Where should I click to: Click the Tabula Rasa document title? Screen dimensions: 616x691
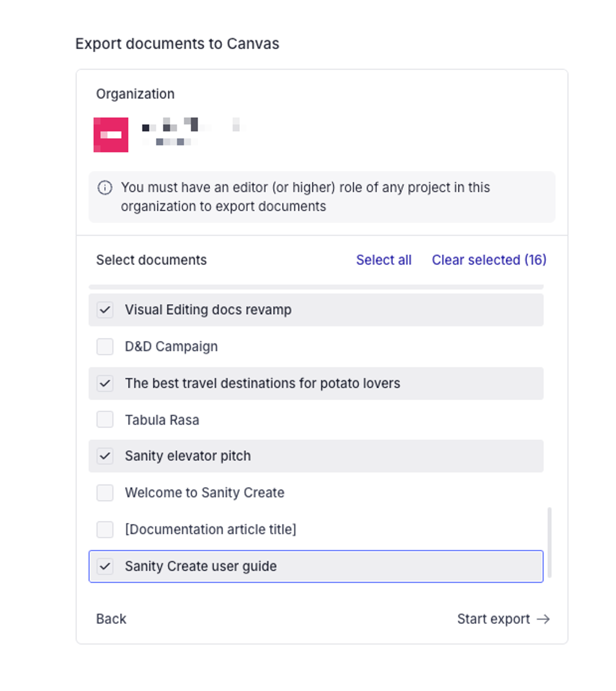(162, 420)
